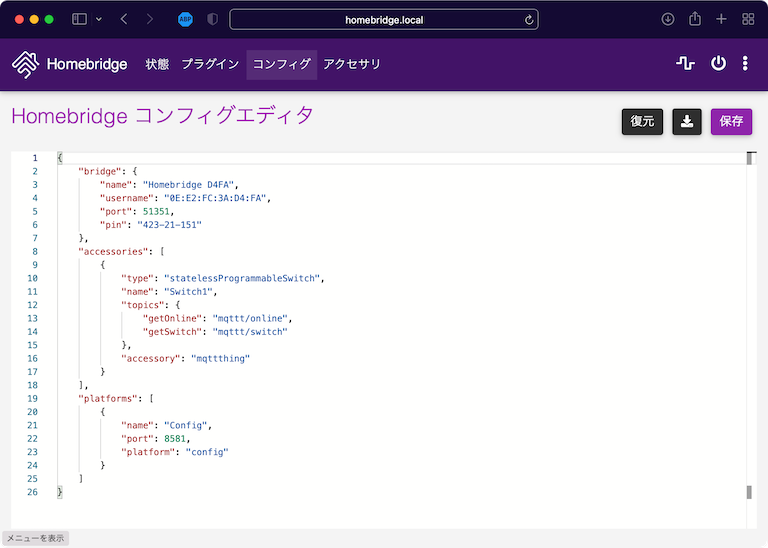
Task: Click the log viewer waveform icon
Action: [x=685, y=64]
